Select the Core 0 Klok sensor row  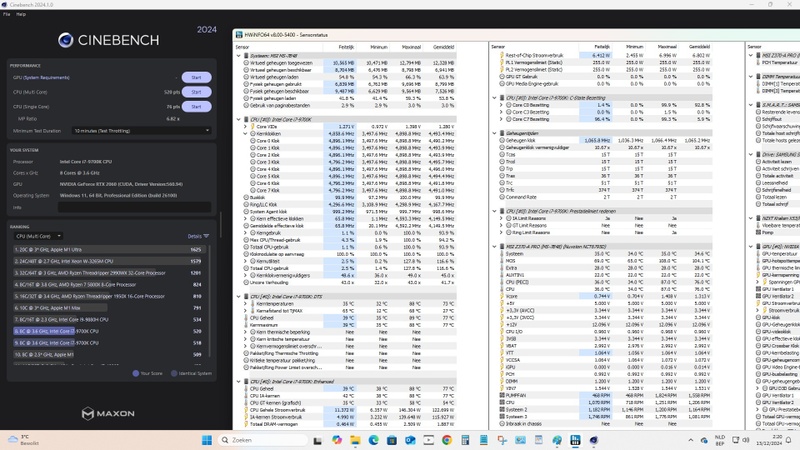click(x=349, y=141)
